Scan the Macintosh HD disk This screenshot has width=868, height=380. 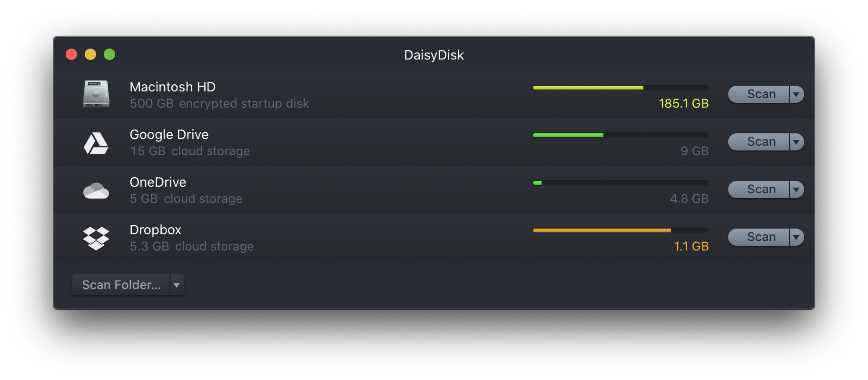[759, 94]
